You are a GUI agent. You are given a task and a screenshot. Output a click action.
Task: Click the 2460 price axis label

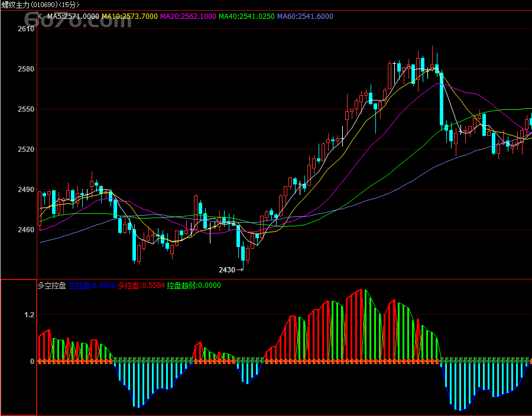coord(26,230)
